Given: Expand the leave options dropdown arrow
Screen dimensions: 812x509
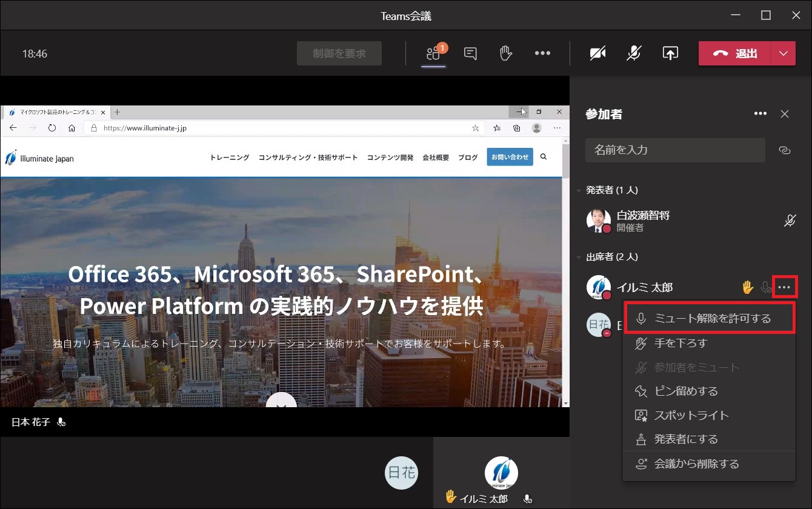Looking at the screenshot, I should (784, 53).
